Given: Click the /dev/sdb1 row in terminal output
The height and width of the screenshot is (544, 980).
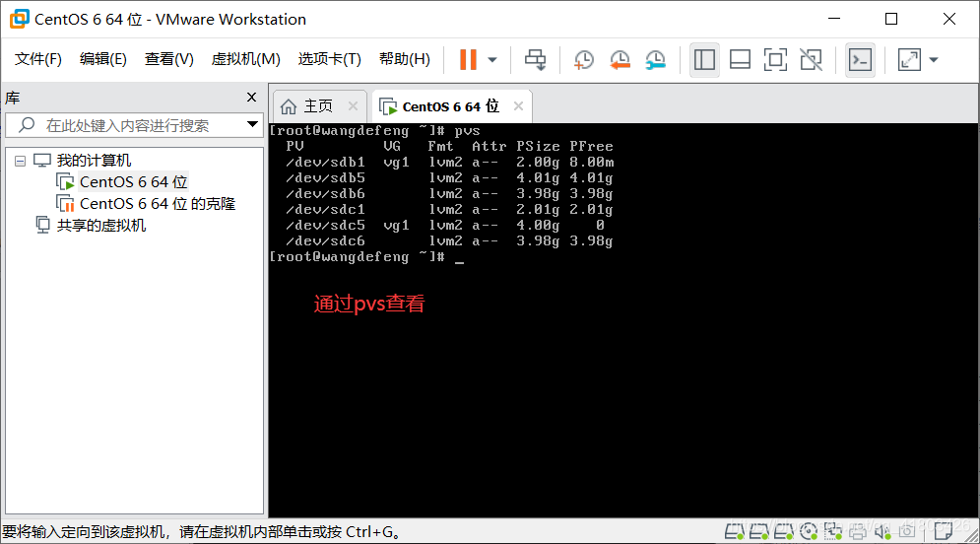Looking at the screenshot, I should tap(449, 162).
